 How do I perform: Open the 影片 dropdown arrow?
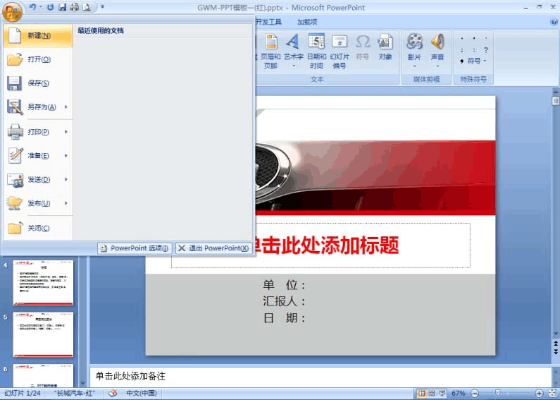pos(415,66)
